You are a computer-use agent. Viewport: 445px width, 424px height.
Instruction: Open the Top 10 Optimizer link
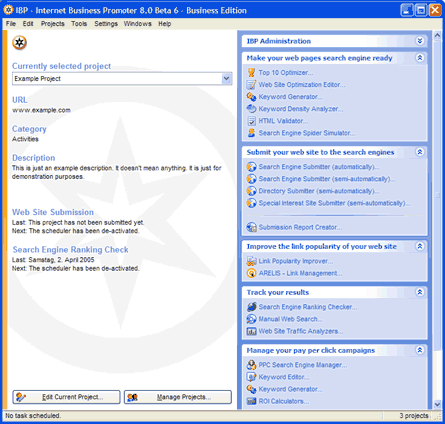click(286, 73)
